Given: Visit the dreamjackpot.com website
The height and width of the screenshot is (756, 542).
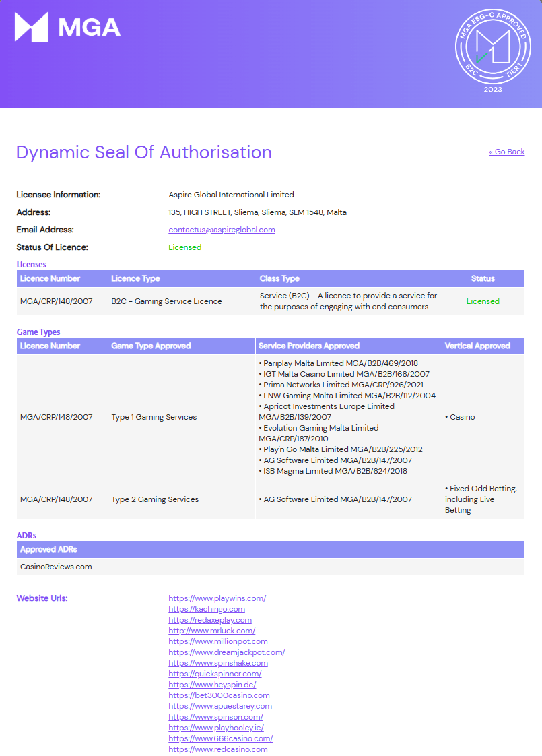Looking at the screenshot, I should tap(227, 652).
